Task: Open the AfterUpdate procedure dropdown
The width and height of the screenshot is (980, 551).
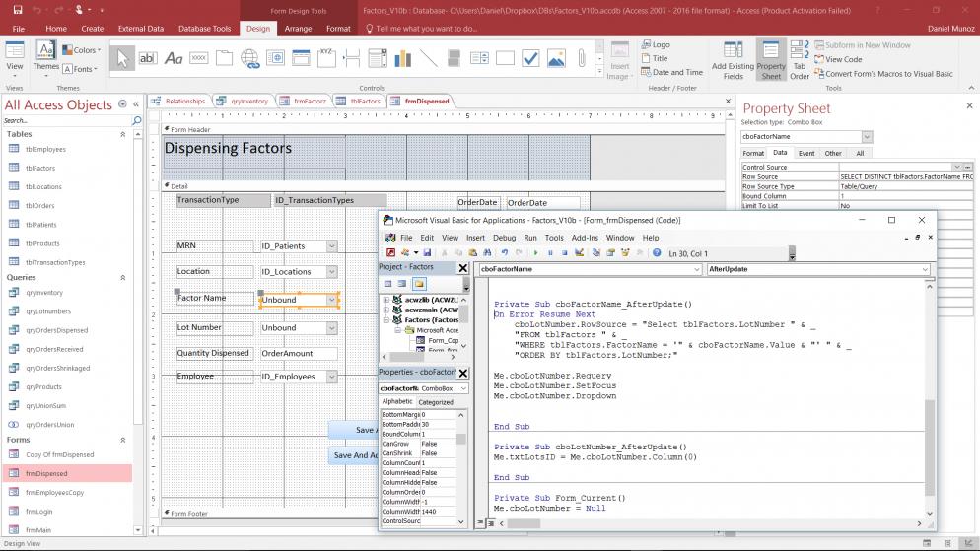Action: pos(925,269)
